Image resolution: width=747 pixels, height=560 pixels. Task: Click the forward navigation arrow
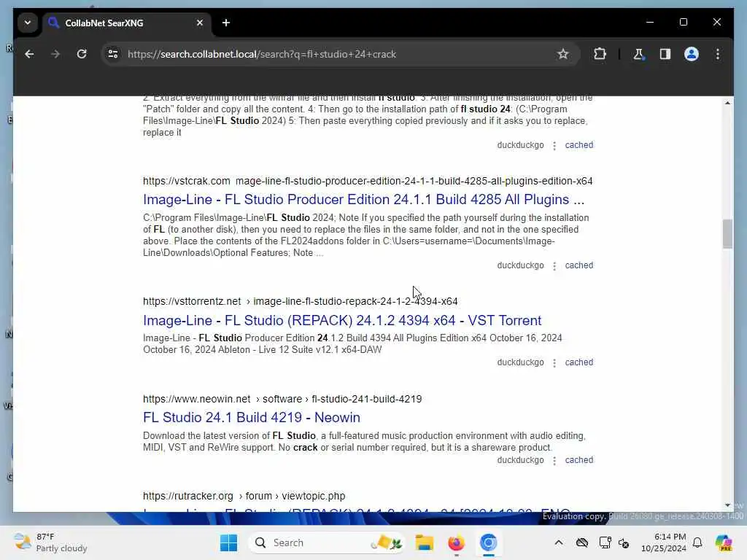click(55, 54)
